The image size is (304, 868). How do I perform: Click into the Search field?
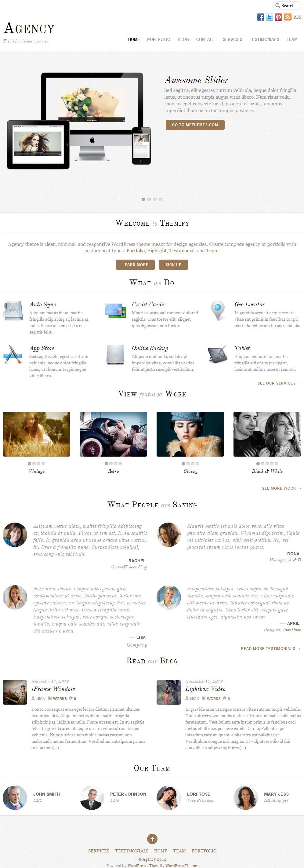point(287,5)
